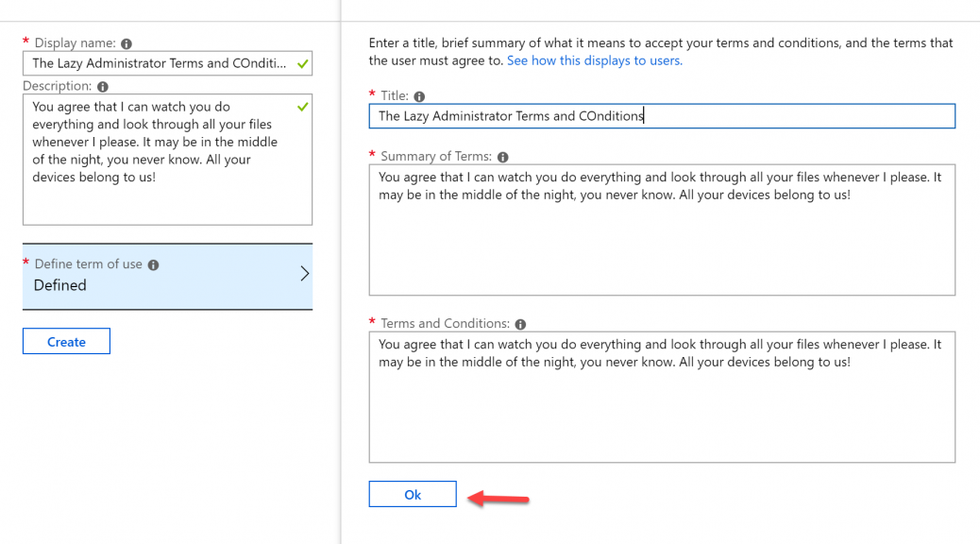Click the Define term of use info icon
The height and width of the screenshot is (544, 980).
click(x=153, y=265)
